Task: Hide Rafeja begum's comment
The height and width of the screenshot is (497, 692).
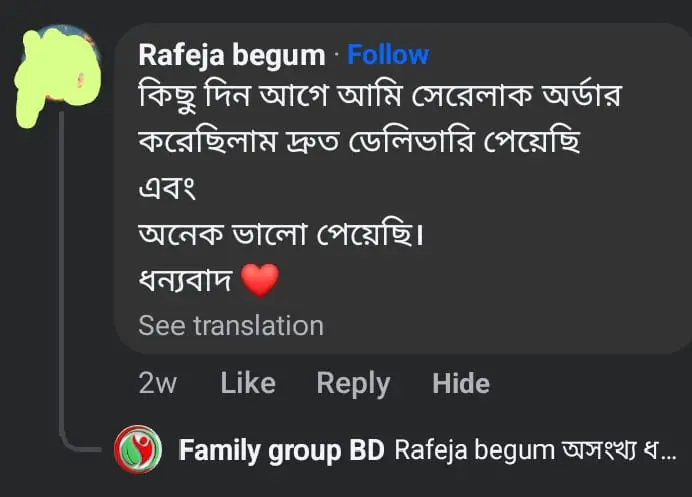Action: [x=461, y=383]
